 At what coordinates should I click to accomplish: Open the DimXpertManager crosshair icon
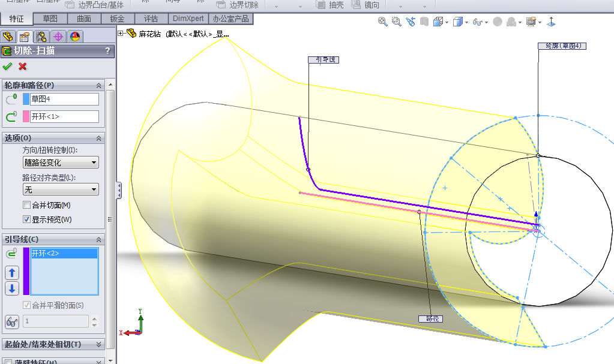tap(58, 37)
